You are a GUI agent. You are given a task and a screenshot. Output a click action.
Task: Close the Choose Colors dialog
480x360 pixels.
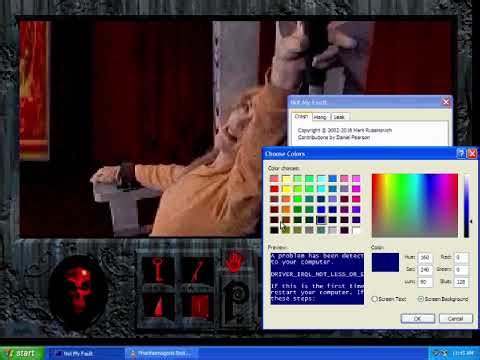pos(472,154)
